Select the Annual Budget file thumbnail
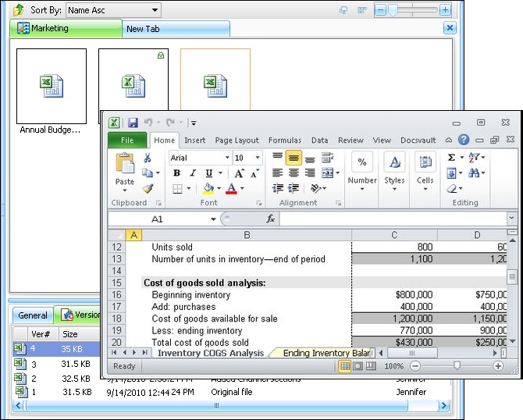Image resolution: width=523 pixels, height=420 pixels. [x=52, y=86]
